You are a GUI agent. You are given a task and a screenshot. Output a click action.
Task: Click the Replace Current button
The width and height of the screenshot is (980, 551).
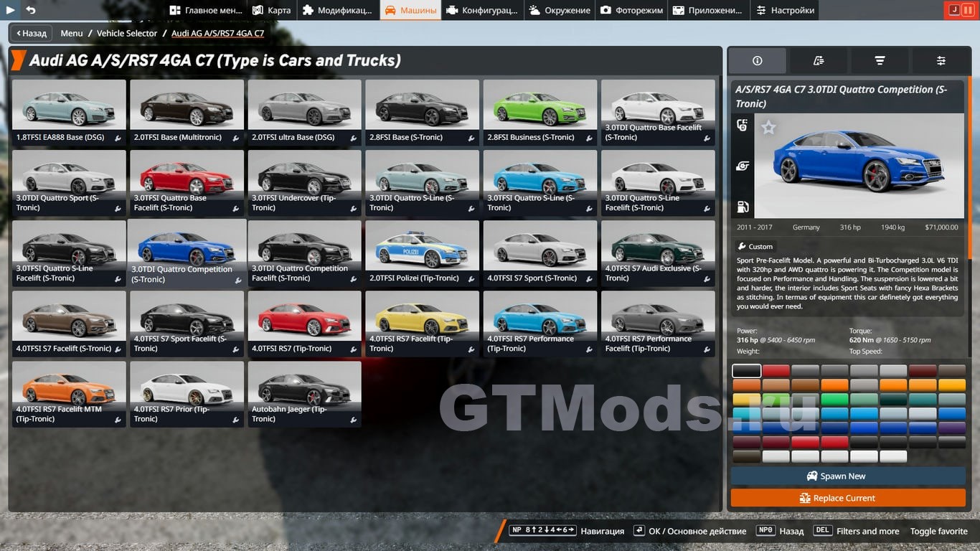(847, 498)
